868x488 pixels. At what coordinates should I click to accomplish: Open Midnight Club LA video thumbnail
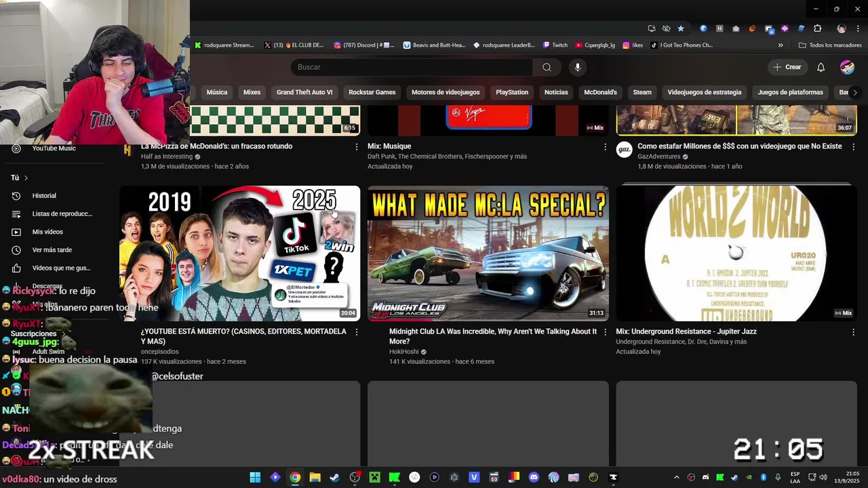[488, 253]
